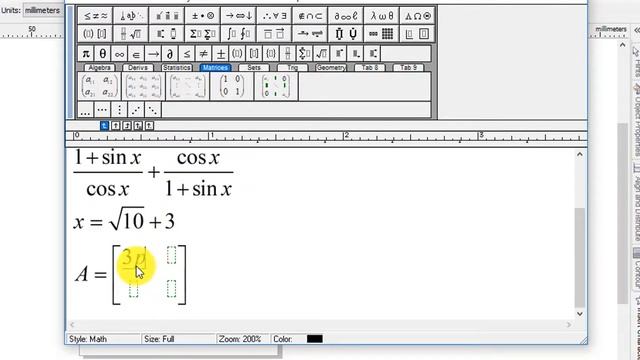Switch to the Sets tab
Screen dimensions: 640x360
point(253,67)
